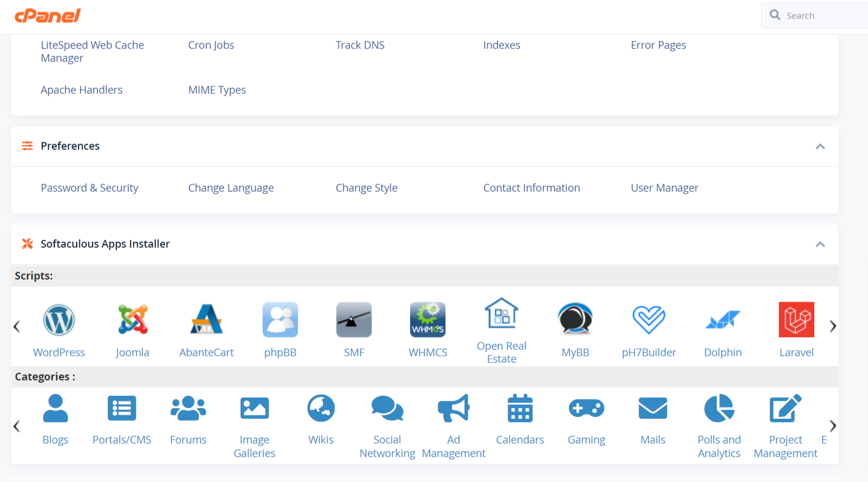Open the WHMCS script icon

tap(428, 320)
